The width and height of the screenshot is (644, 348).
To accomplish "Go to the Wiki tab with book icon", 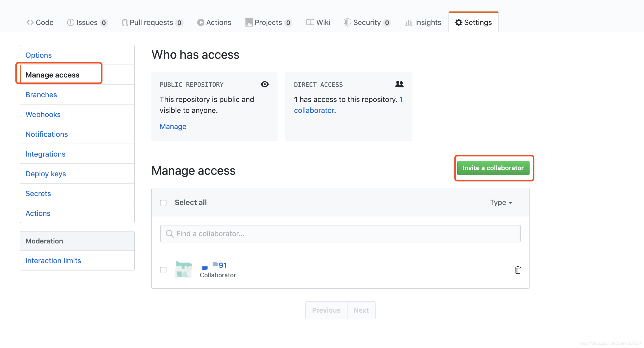I will 318,22.
